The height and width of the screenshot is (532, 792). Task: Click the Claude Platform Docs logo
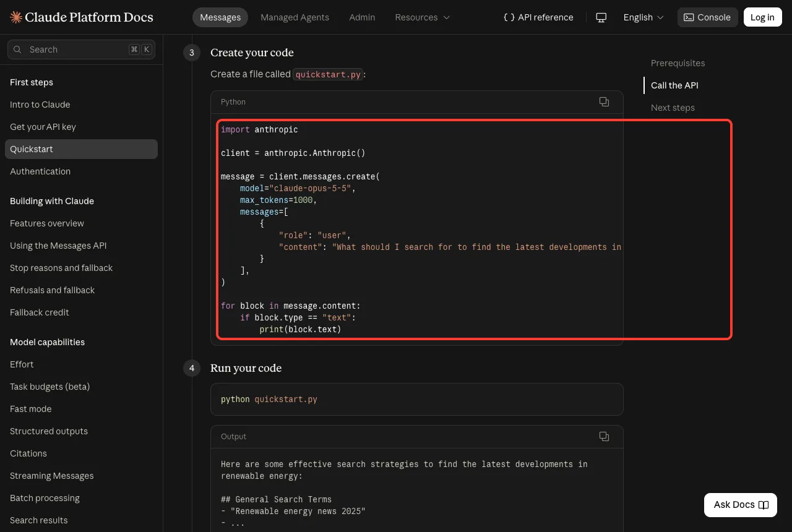[x=82, y=17]
